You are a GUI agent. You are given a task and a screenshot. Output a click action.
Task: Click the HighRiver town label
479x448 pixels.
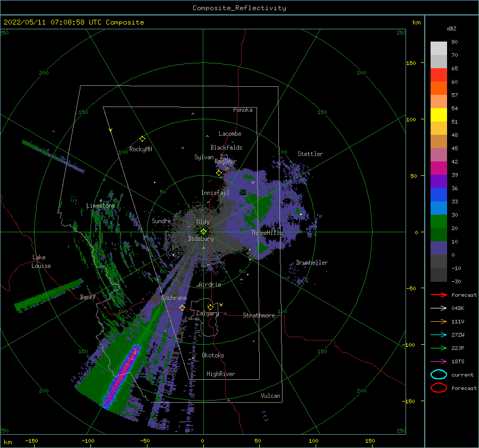[221, 374]
